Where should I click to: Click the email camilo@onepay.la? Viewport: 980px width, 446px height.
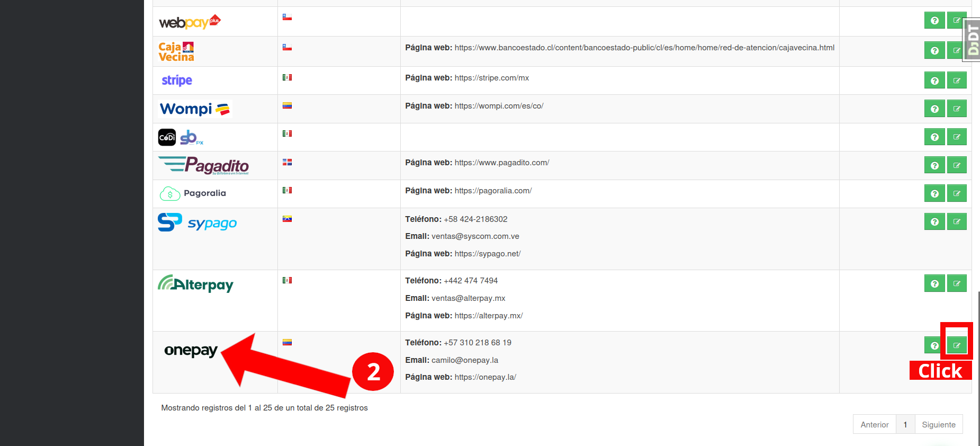click(x=465, y=360)
